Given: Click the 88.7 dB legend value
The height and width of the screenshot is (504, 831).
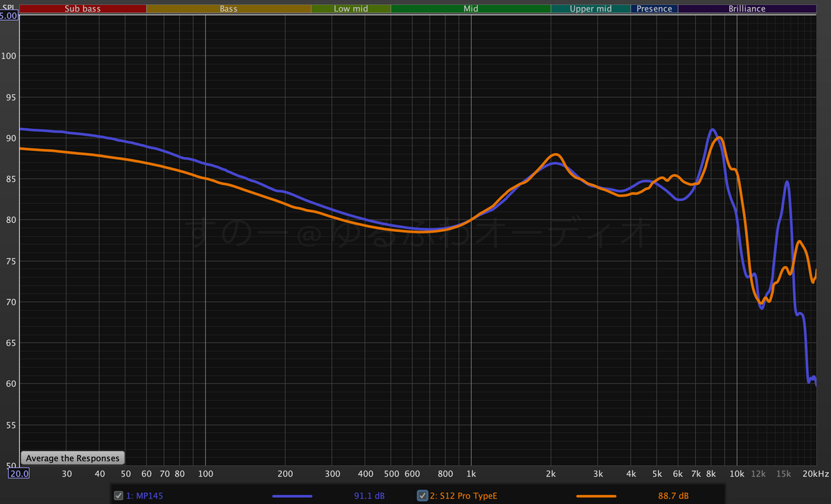Looking at the screenshot, I should click(x=673, y=496).
